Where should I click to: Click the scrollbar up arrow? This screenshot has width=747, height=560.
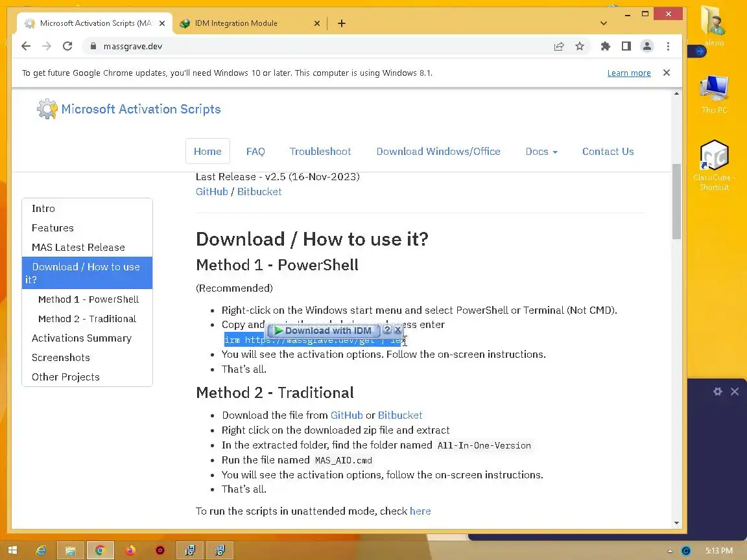point(676,94)
